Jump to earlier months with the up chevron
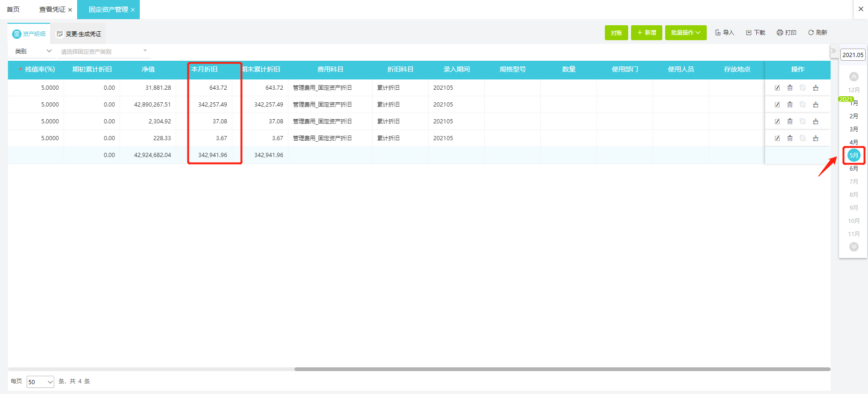Screen dimensions: 868x394 [x=854, y=77]
